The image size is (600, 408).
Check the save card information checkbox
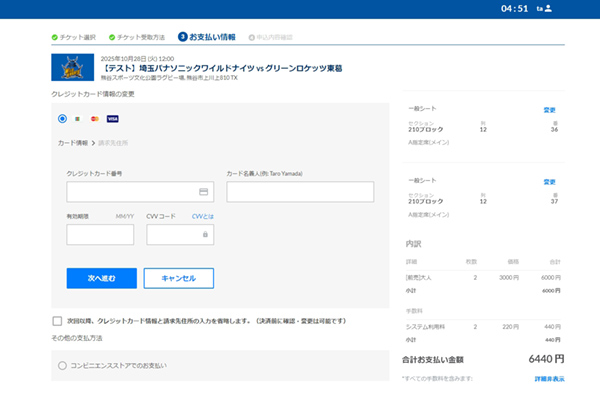tap(57, 321)
